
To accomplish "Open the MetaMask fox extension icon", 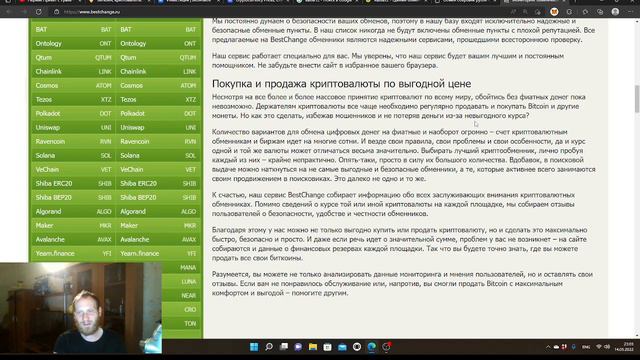I will click(x=554, y=12).
